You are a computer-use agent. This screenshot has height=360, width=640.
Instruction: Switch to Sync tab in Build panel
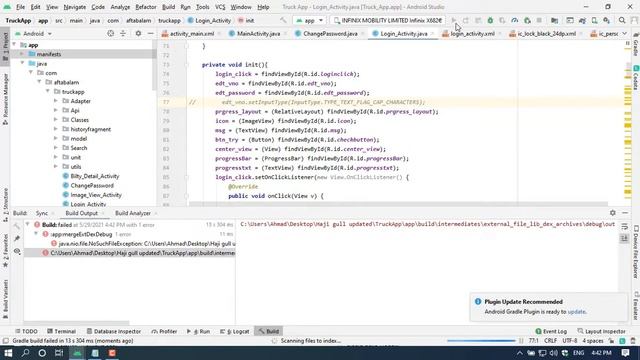point(42,213)
